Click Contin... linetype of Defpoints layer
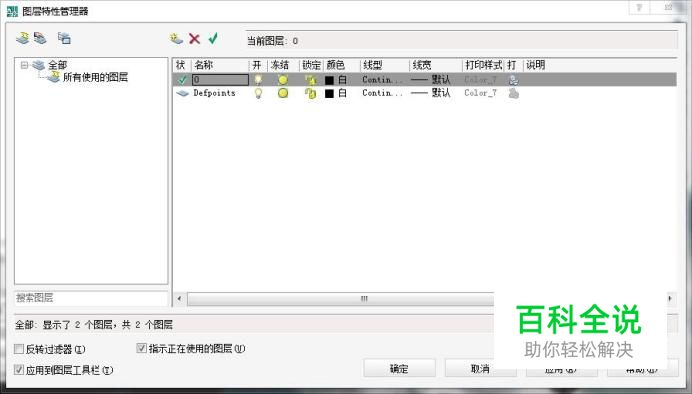 point(382,93)
